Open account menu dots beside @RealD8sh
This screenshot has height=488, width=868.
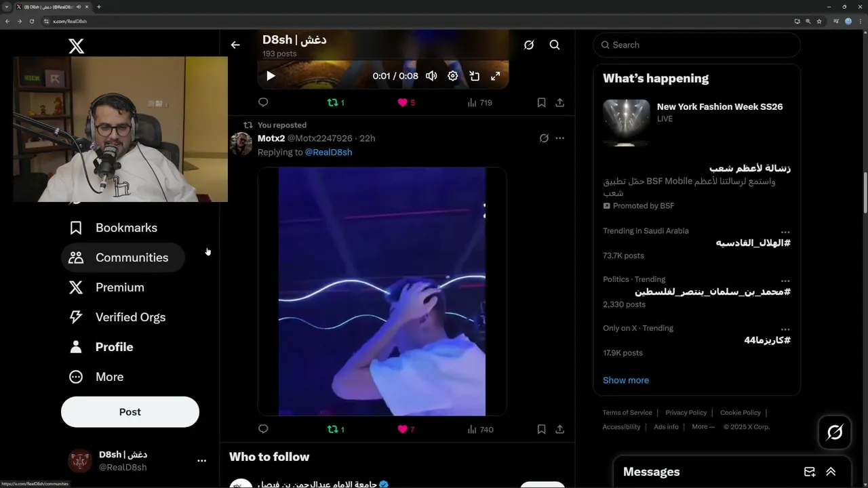(x=201, y=461)
